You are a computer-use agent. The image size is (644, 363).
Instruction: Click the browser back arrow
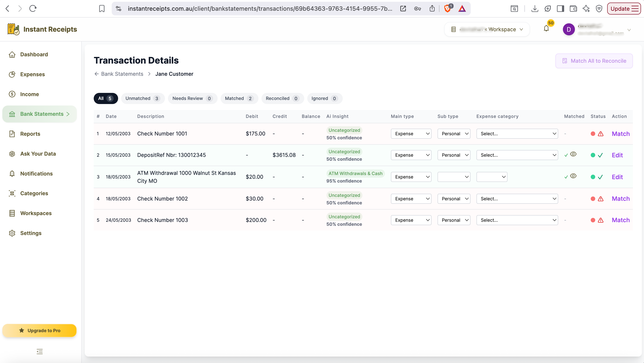7,9
